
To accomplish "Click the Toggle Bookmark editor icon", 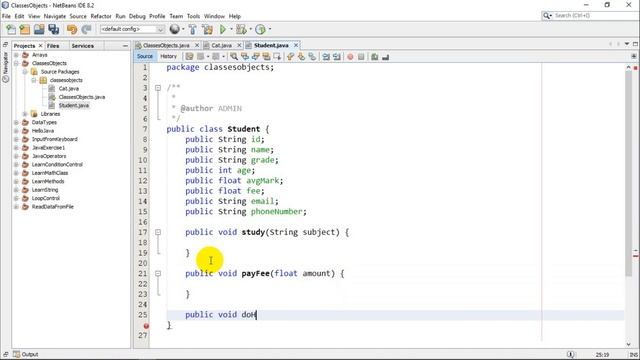I will tap(312, 57).
